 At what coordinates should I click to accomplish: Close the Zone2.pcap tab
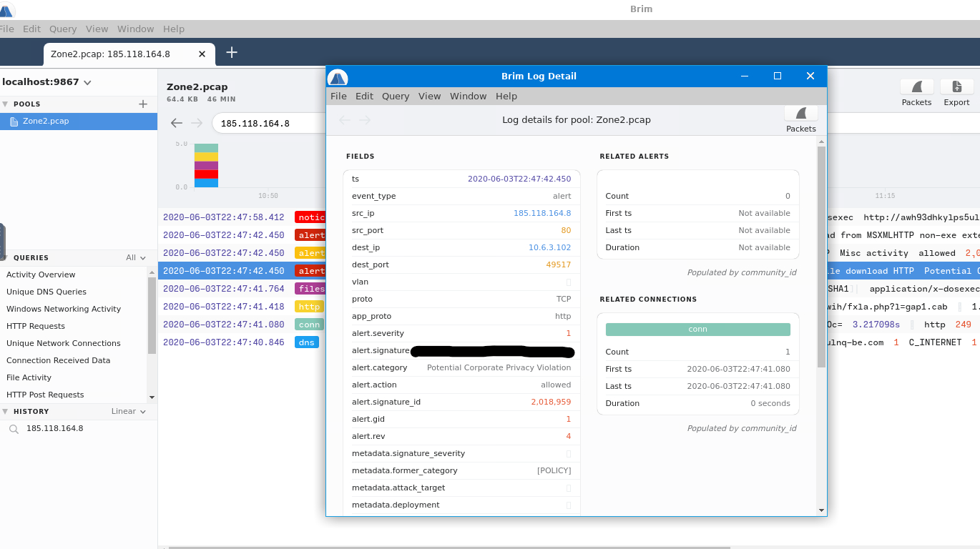click(202, 54)
